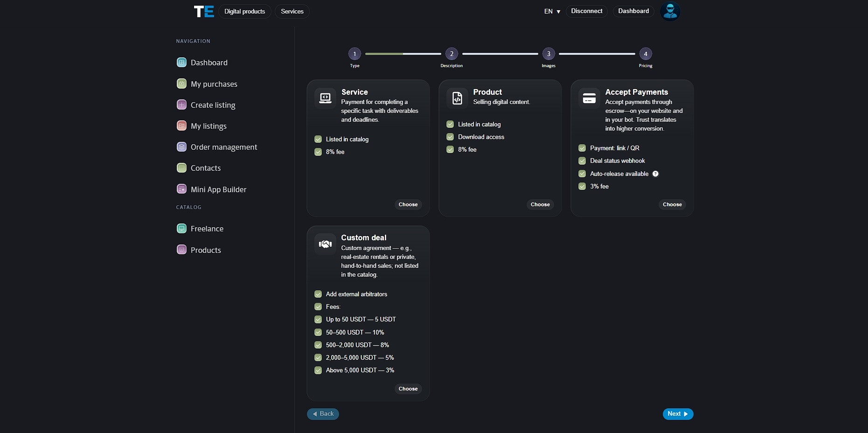This screenshot has height=433, width=868.
Task: Click the Download access check mark
Action: point(450,137)
